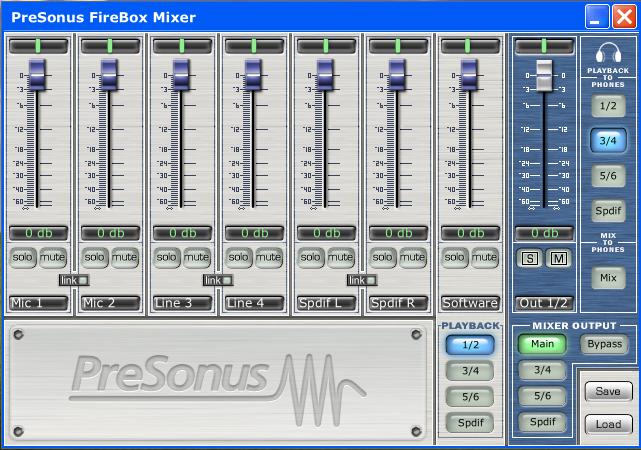Click the Line 4 pan control
Screen dimensions: 641x450
254,46
